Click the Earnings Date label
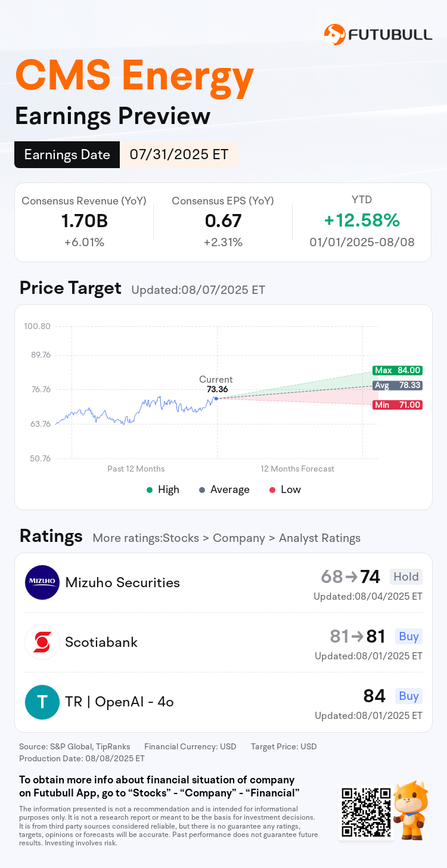The image size is (447, 868). (x=67, y=154)
